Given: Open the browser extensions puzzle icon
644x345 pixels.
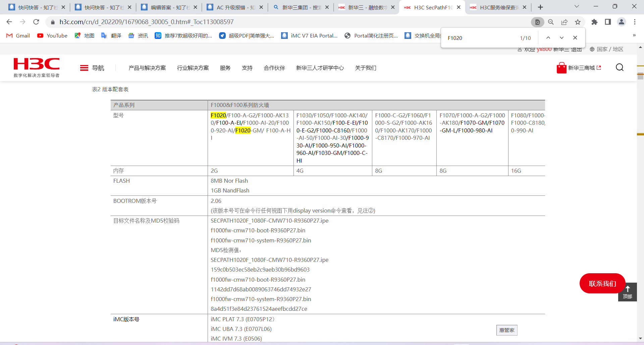Looking at the screenshot, I should [594, 22].
